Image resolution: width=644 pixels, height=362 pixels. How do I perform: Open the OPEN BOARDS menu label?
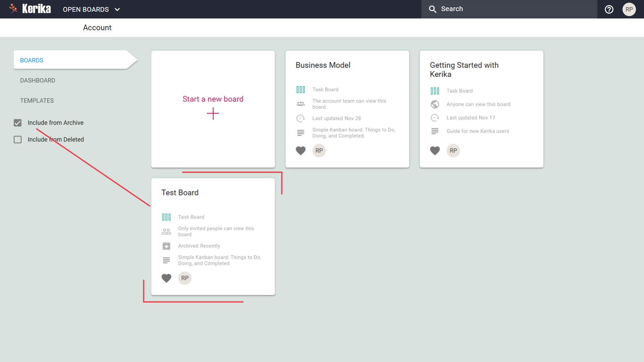(x=86, y=9)
